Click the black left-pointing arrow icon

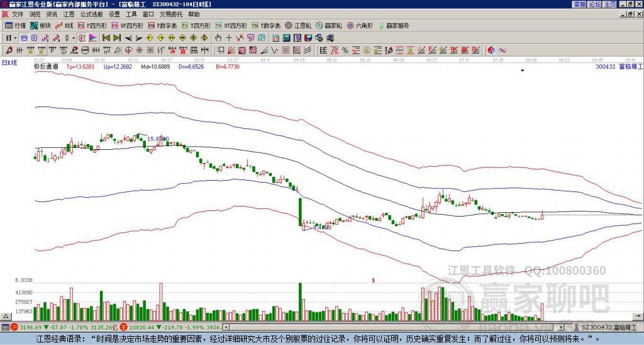click(x=128, y=38)
